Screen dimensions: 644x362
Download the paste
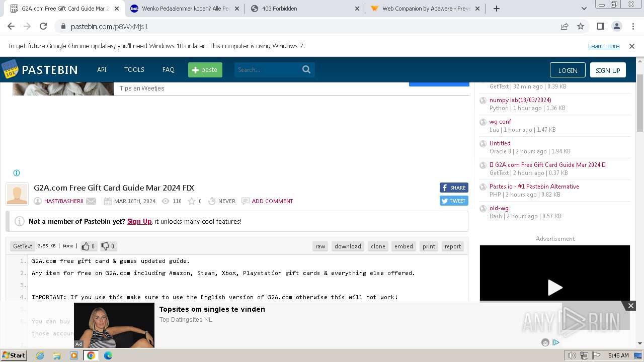click(x=348, y=246)
